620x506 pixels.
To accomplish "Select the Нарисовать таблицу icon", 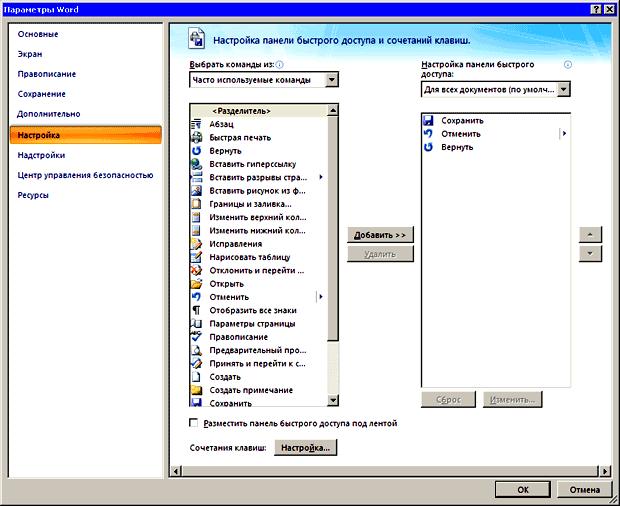I will [196, 257].
